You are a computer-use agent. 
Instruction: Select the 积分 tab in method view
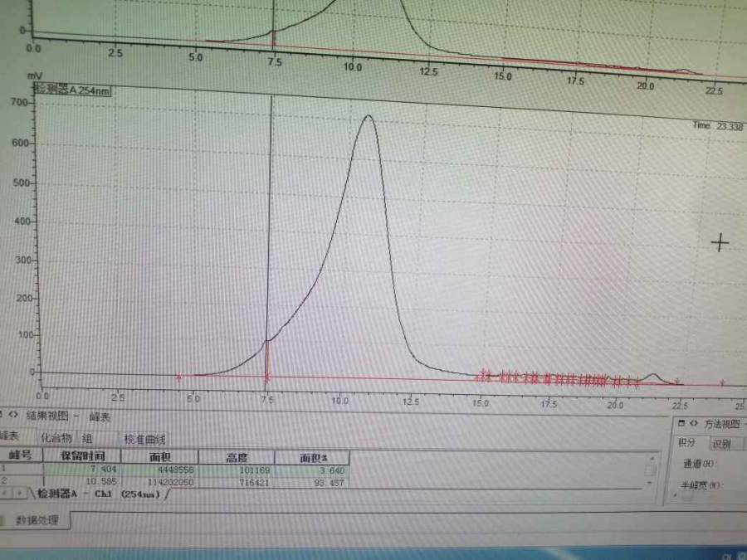686,442
